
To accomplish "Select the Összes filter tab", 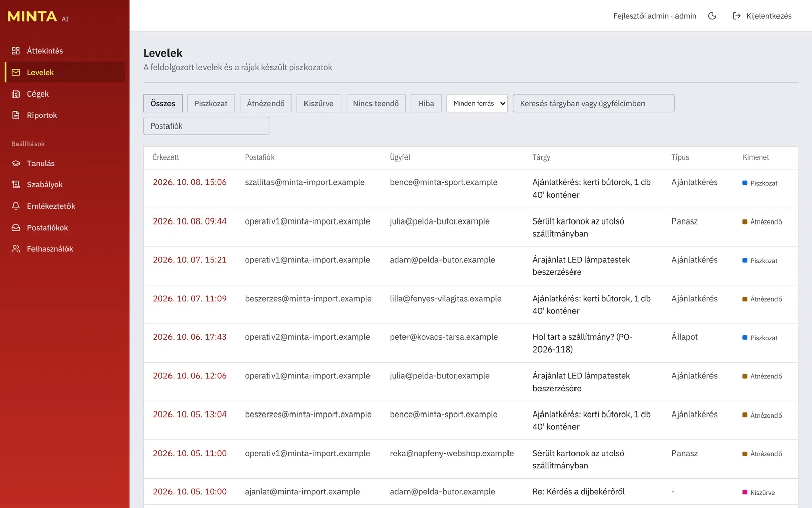I will [163, 103].
